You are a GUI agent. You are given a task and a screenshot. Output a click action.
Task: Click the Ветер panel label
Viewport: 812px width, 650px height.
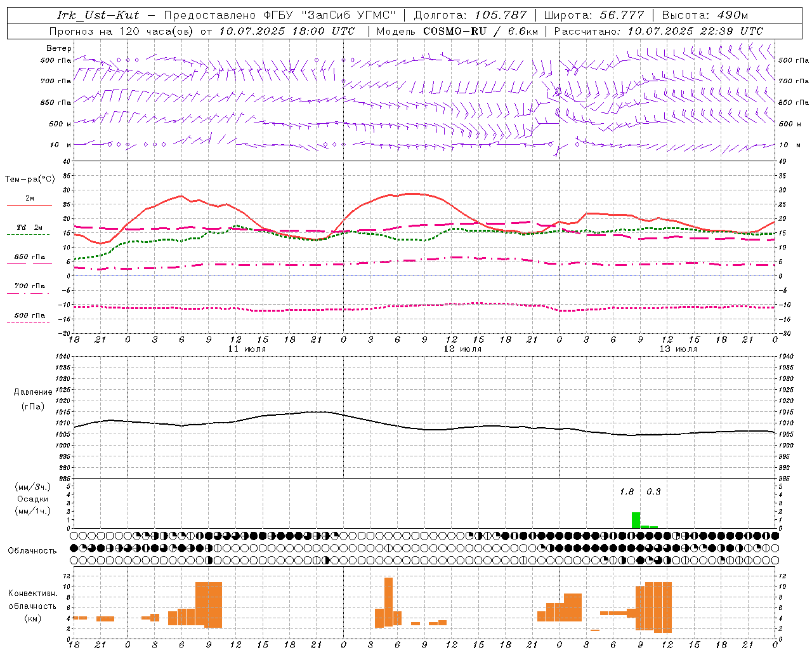[x=59, y=48]
